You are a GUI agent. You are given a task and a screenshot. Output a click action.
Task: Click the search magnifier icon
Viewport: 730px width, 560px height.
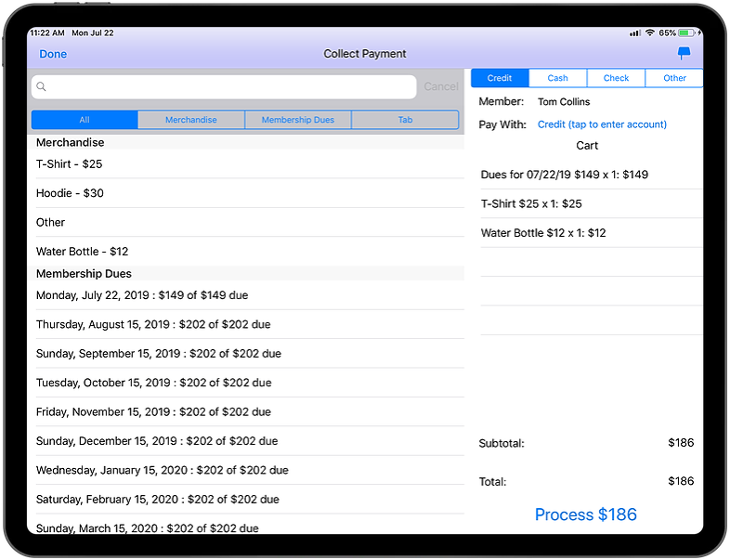(x=42, y=87)
